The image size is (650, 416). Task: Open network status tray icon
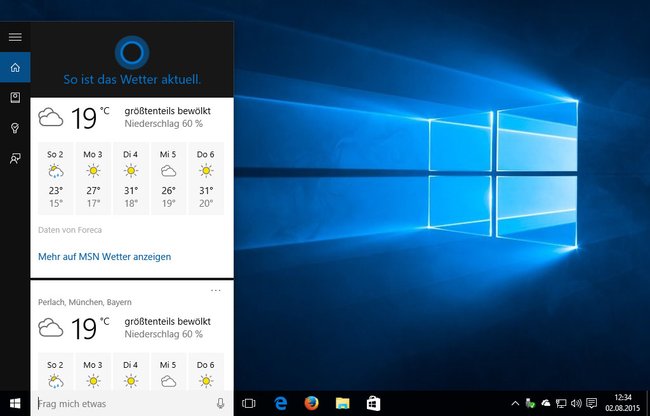(561, 403)
